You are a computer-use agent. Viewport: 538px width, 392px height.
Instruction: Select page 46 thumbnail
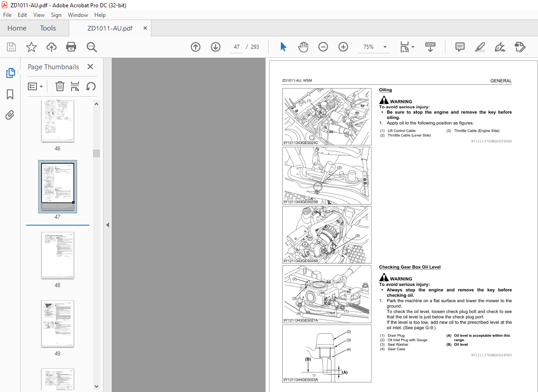click(x=57, y=121)
